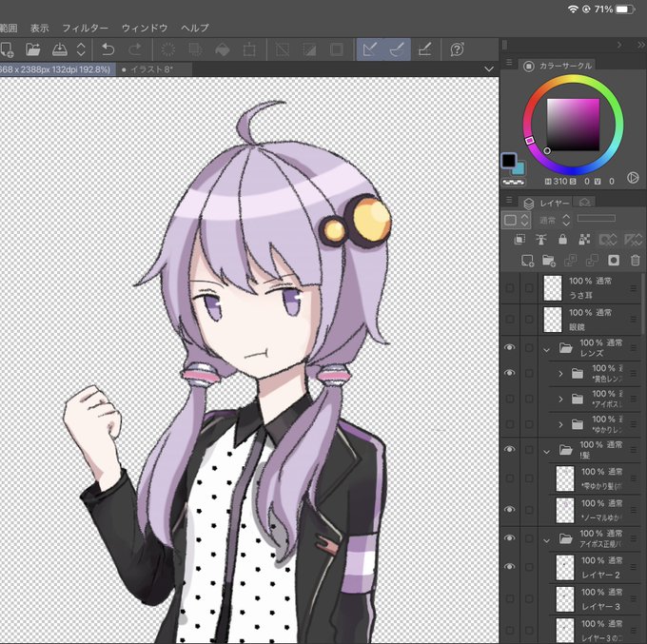
Task: Collapse the レンズ folder
Action: (547, 350)
